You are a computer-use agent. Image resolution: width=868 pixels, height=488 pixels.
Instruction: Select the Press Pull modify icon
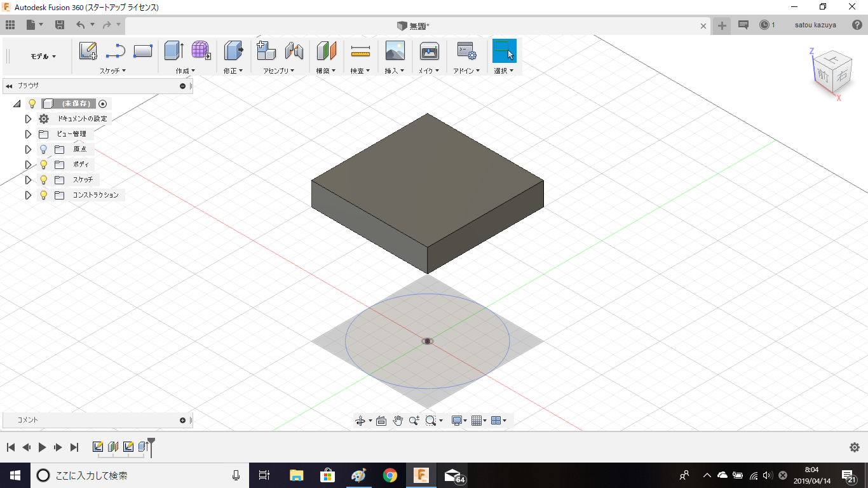pyautogui.click(x=234, y=50)
